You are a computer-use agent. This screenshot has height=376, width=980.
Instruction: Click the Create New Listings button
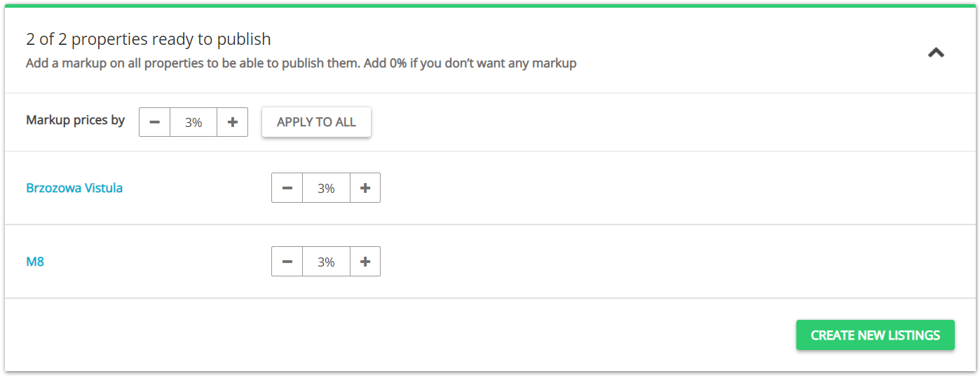(876, 335)
